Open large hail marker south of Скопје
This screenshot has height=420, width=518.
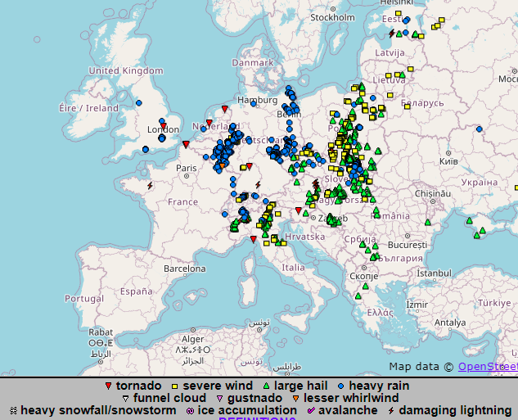tap(365, 287)
